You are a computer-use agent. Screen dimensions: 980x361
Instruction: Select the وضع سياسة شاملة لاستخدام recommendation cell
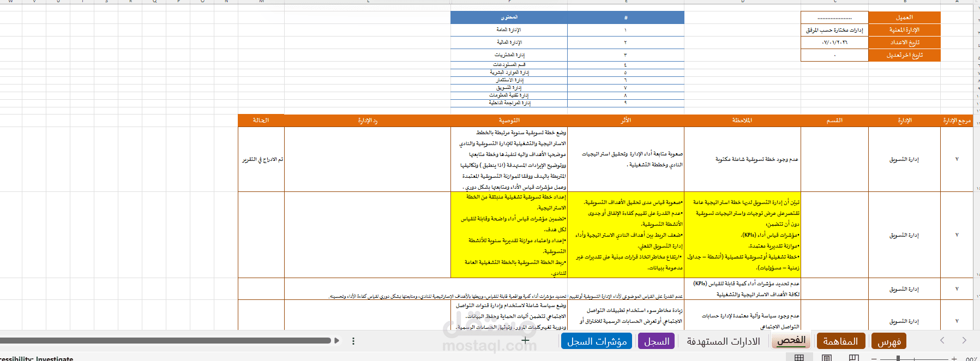click(x=509, y=315)
